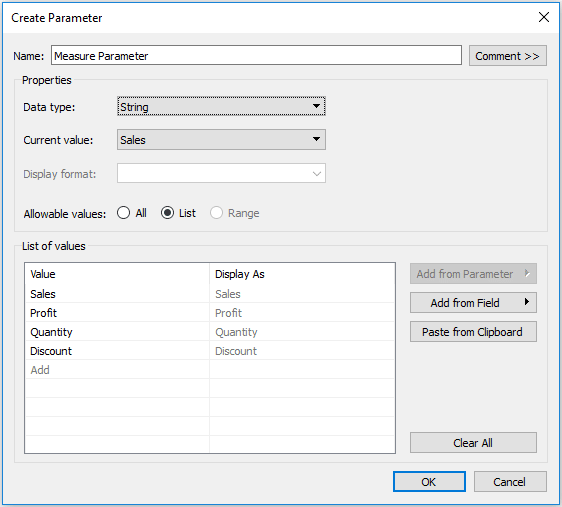Select the All allowable values option
Image resolution: width=562 pixels, height=507 pixels.
pyautogui.click(x=132, y=213)
